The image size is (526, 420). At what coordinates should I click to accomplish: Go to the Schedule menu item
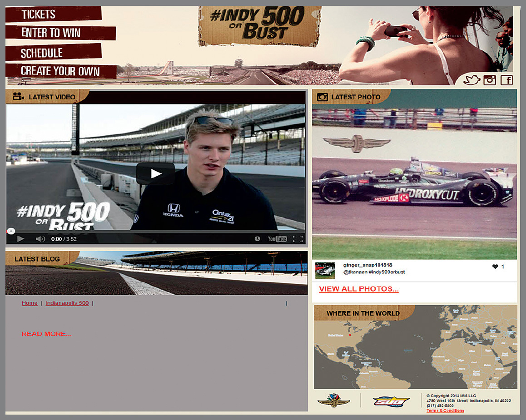click(42, 53)
